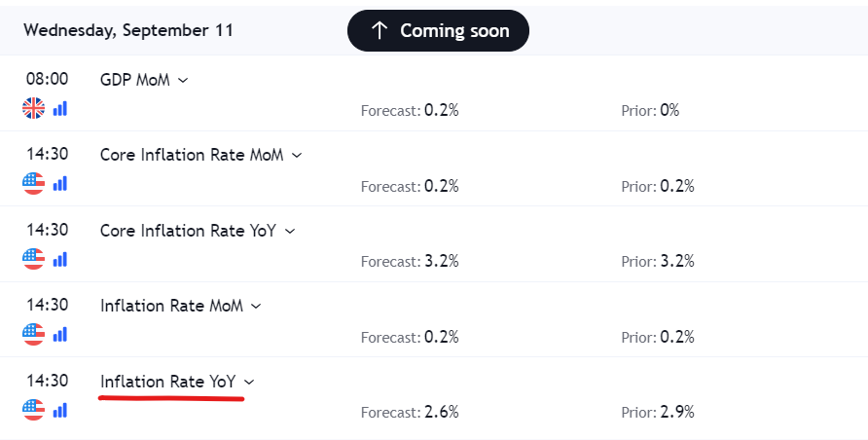Click the up arrow in Coming soon pill
The height and width of the screenshot is (440, 868).
click(380, 30)
